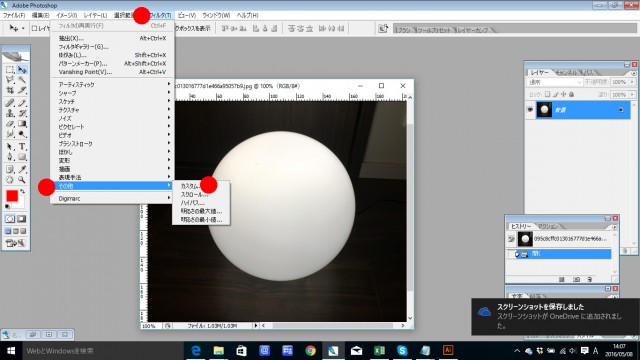Toggle Auto Select Layer checkbox
The height and width of the screenshot is (360, 640).
35,28
